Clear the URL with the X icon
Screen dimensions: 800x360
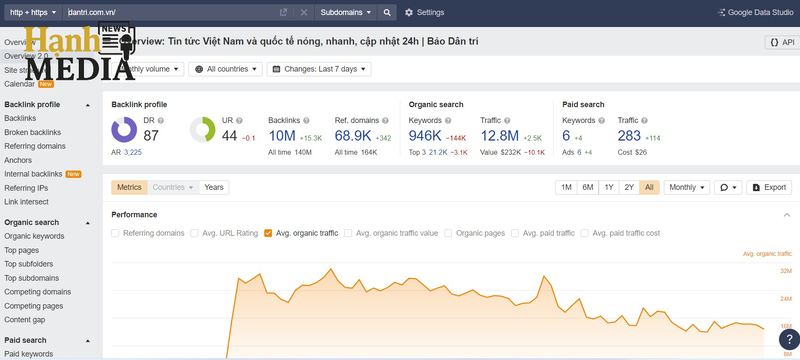[304, 12]
